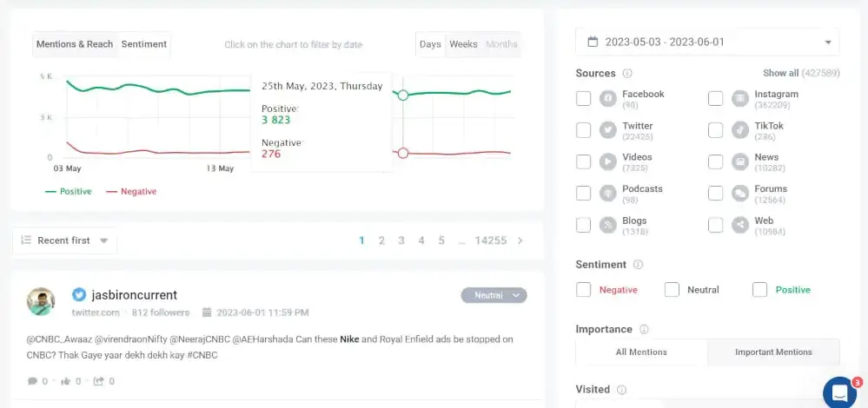Viewport: 868px width, 408px height.
Task: Check the Instagram source filter
Action: (x=715, y=99)
